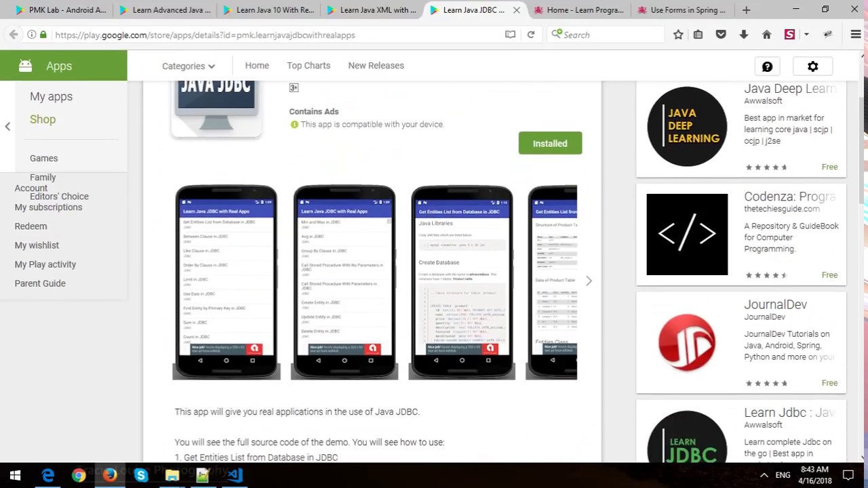The width and height of the screenshot is (868, 488).
Task: View the Java Libraries phone screenshot
Action: 462,281
